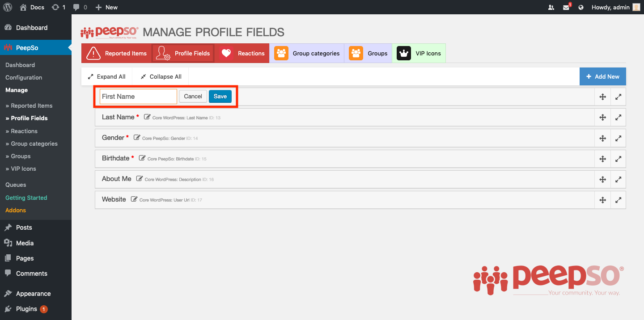Open the Queues sidebar link
644x320 pixels.
[16, 185]
